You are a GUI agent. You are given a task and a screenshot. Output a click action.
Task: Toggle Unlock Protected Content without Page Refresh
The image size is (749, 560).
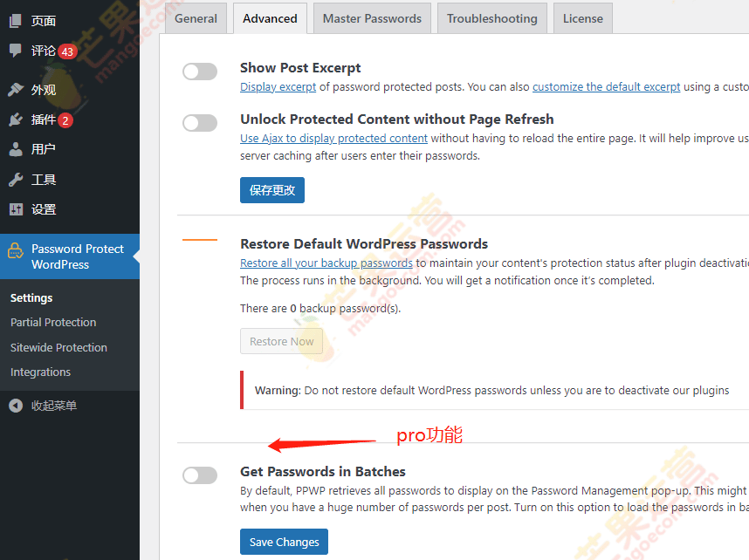click(200, 121)
